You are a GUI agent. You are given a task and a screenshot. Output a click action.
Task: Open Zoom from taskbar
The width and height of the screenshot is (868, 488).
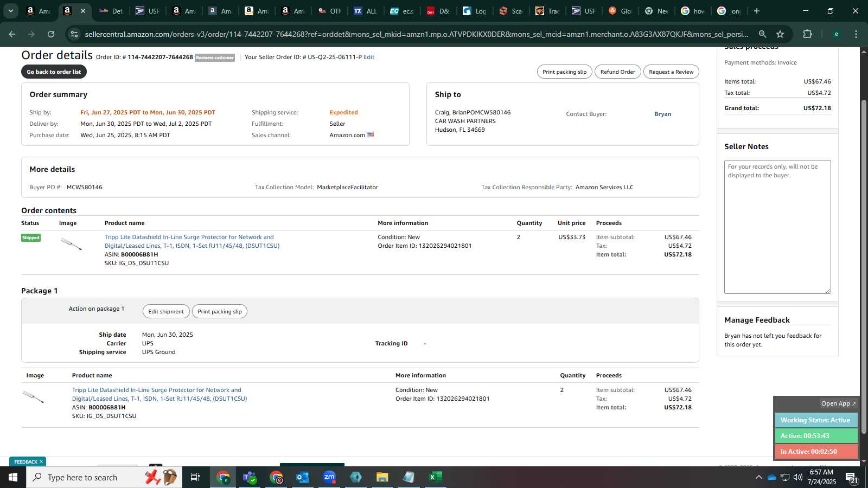329,477
